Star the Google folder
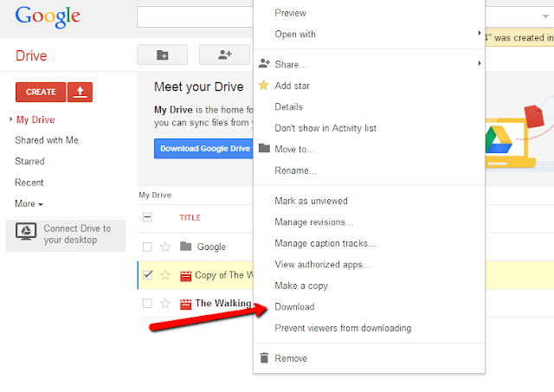Viewport: 554px width, 392px height. point(165,247)
